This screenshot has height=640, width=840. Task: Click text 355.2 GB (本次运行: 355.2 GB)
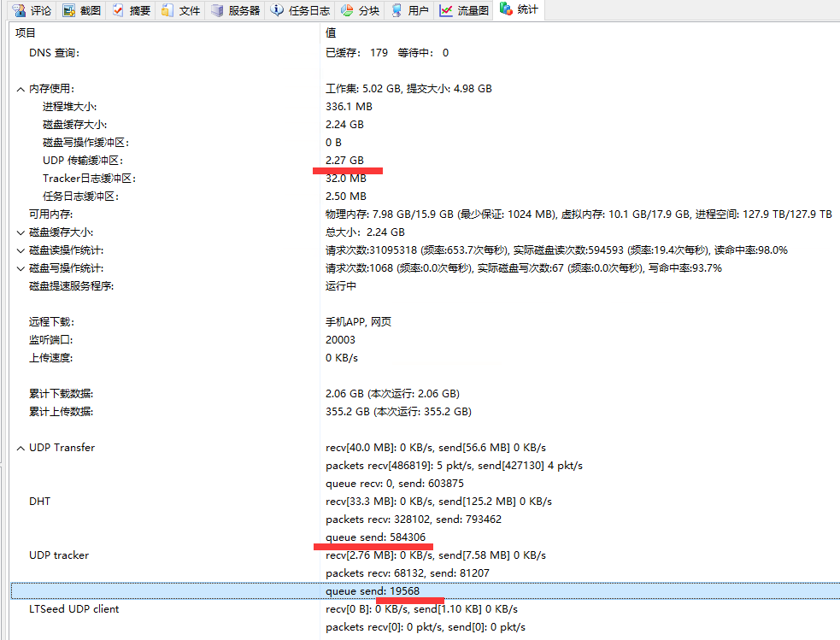point(398,411)
